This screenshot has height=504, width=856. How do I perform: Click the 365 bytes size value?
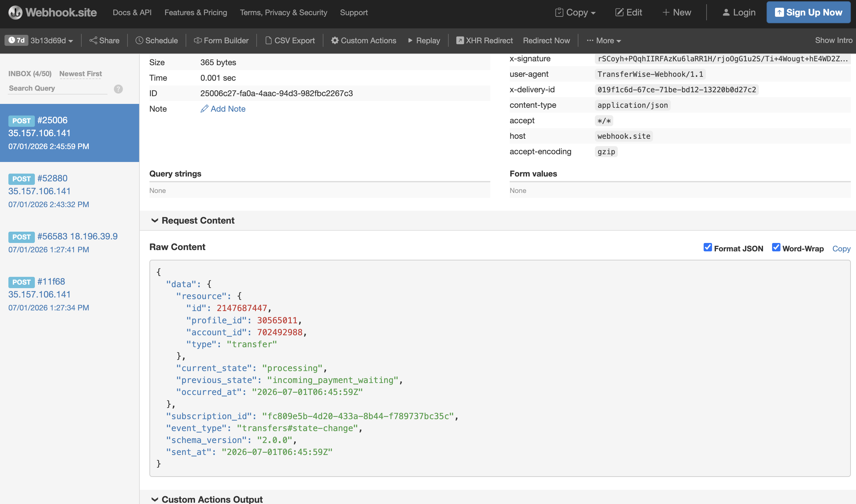click(218, 63)
